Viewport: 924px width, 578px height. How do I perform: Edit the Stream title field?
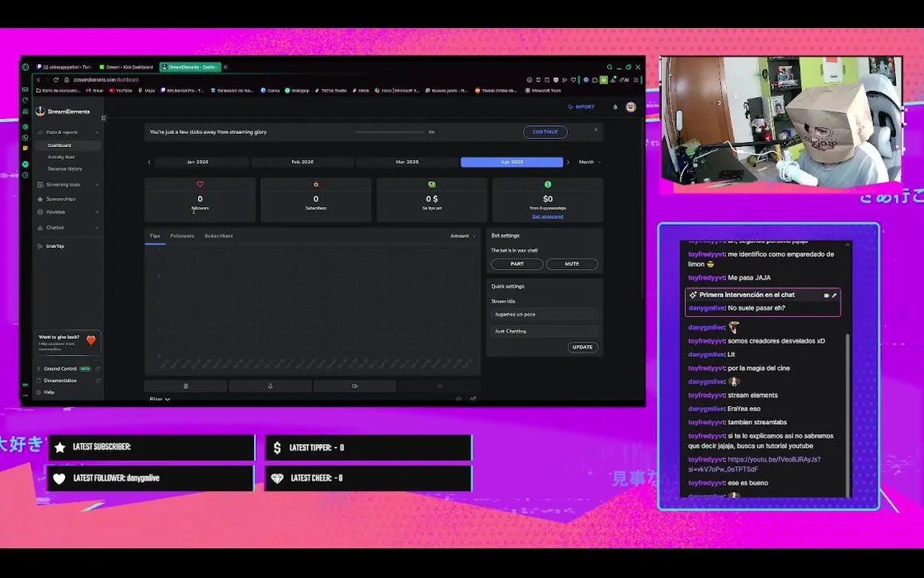coord(545,315)
